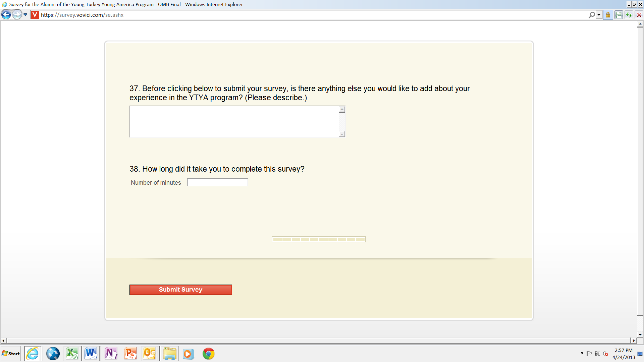The height and width of the screenshot is (362, 644).
Task: Open OneNote from the taskbar
Action: coord(111,354)
